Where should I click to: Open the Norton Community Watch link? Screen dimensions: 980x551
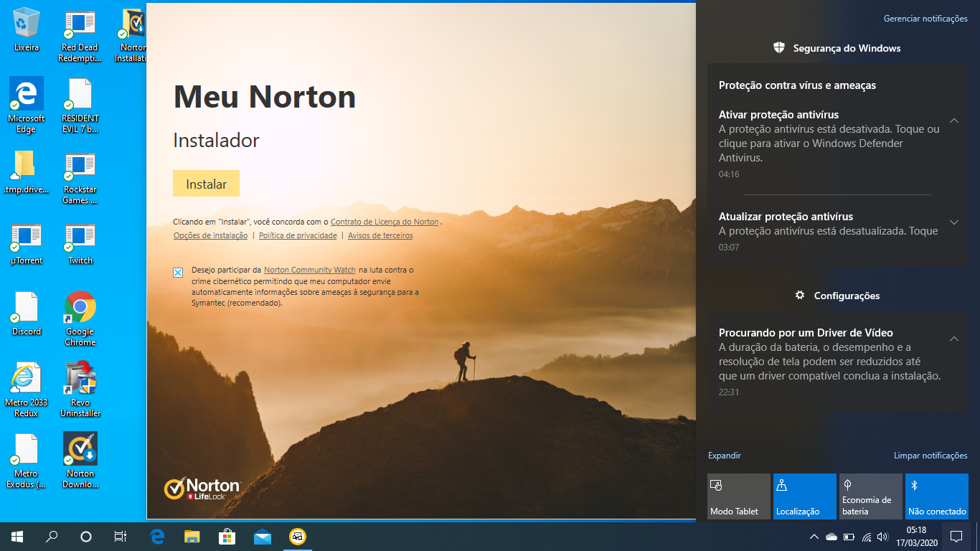[310, 270]
